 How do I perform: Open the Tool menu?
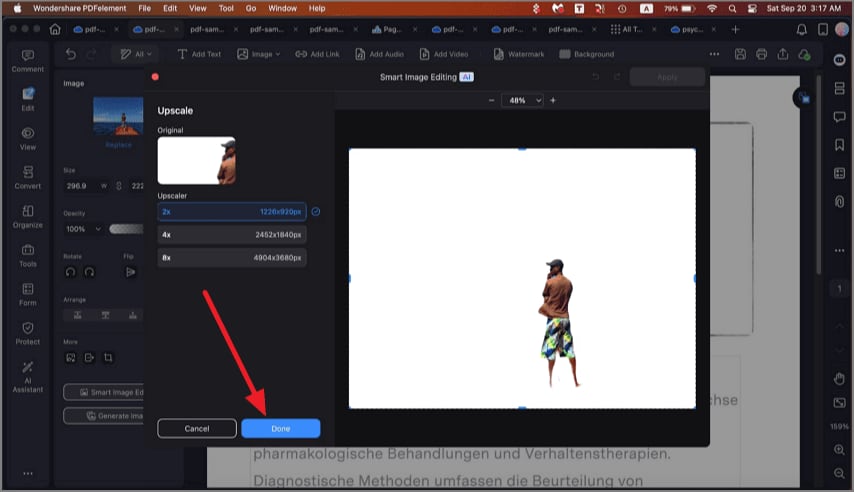coord(226,8)
